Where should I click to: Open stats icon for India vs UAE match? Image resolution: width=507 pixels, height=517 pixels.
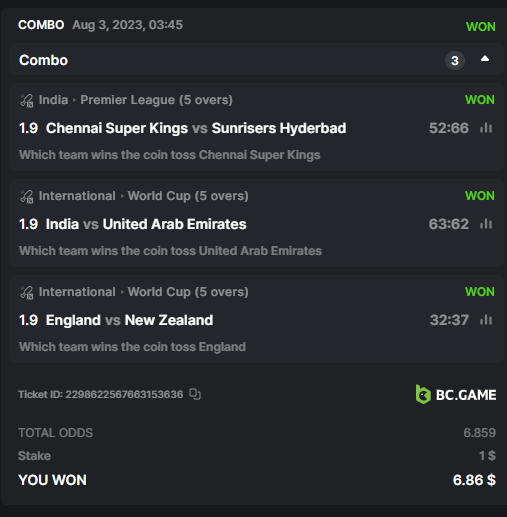pos(486,224)
